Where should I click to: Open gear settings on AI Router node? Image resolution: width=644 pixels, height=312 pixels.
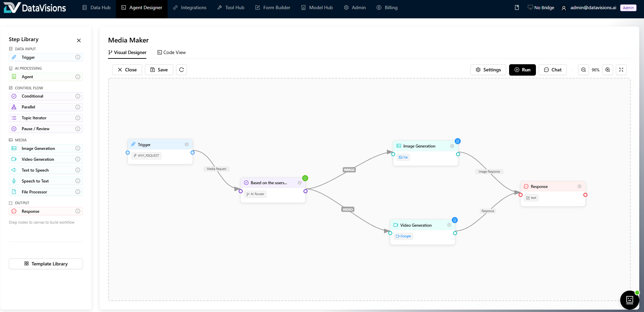(x=299, y=183)
